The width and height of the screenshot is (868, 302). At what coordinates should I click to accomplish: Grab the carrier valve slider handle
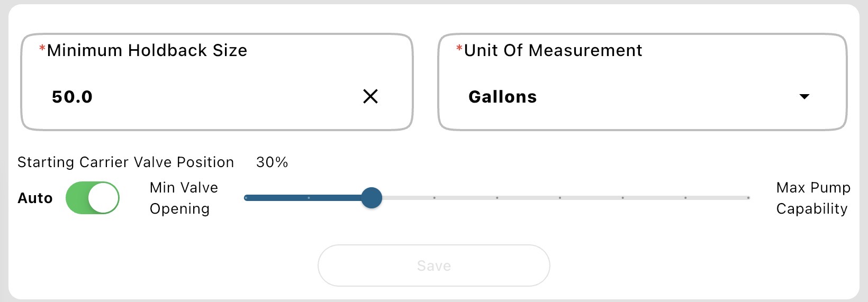tap(372, 198)
